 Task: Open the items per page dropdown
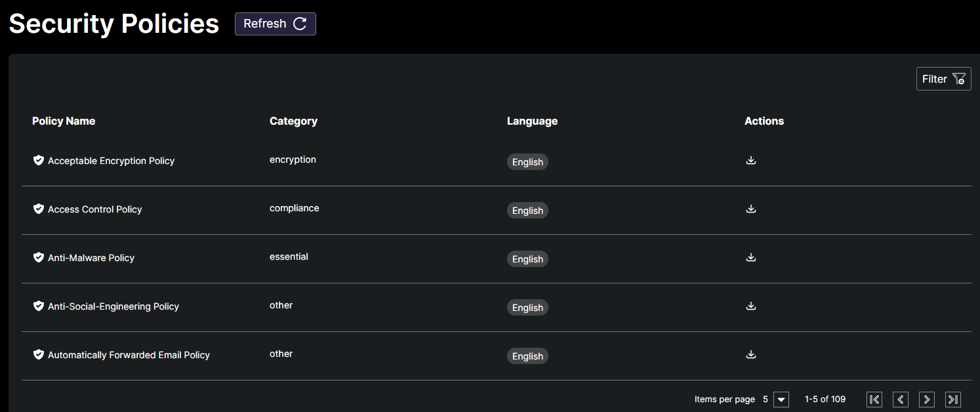(781, 399)
